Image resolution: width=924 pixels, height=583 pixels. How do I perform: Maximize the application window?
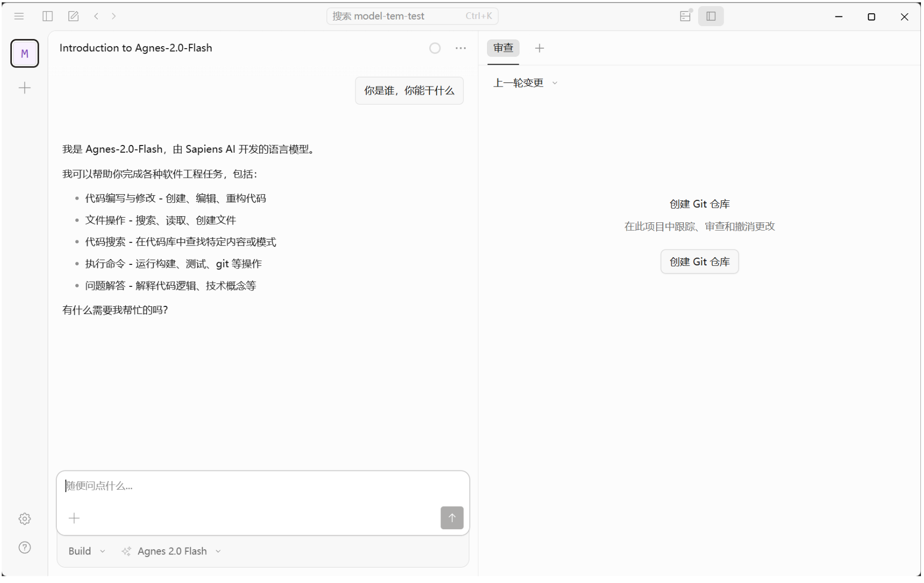871,16
